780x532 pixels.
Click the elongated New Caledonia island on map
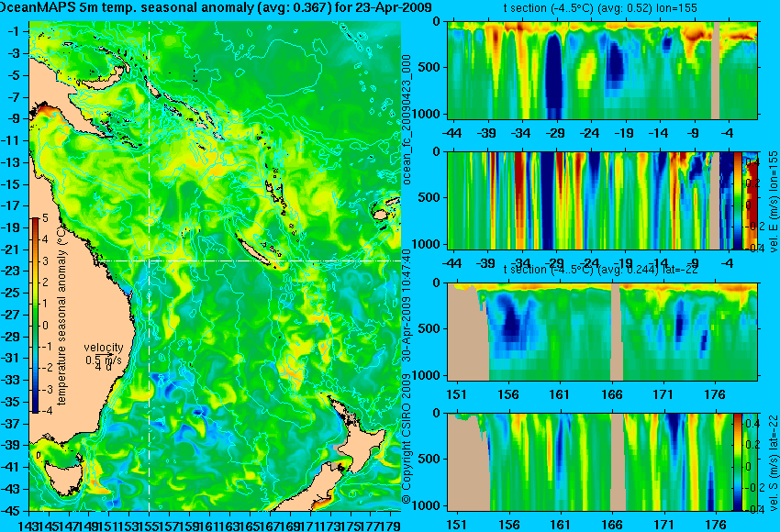(258, 252)
